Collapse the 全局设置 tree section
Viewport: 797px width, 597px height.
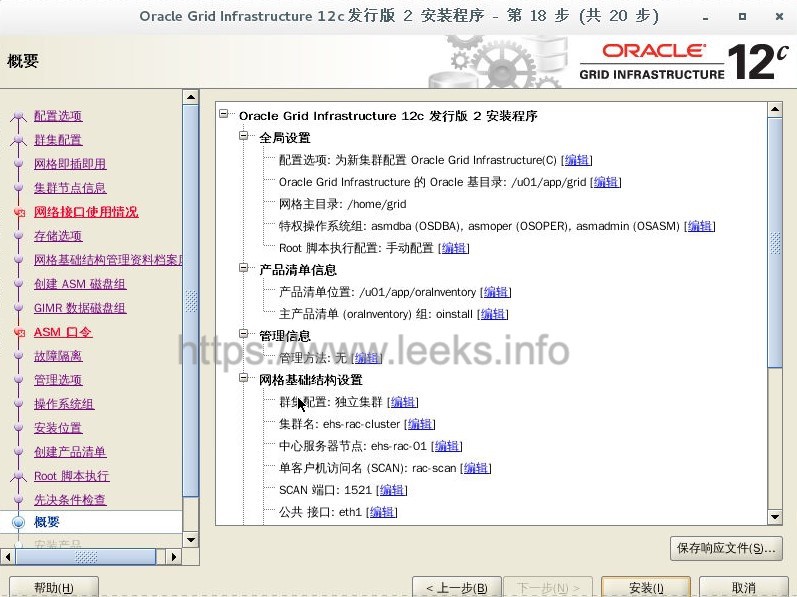pyautogui.click(x=243, y=136)
